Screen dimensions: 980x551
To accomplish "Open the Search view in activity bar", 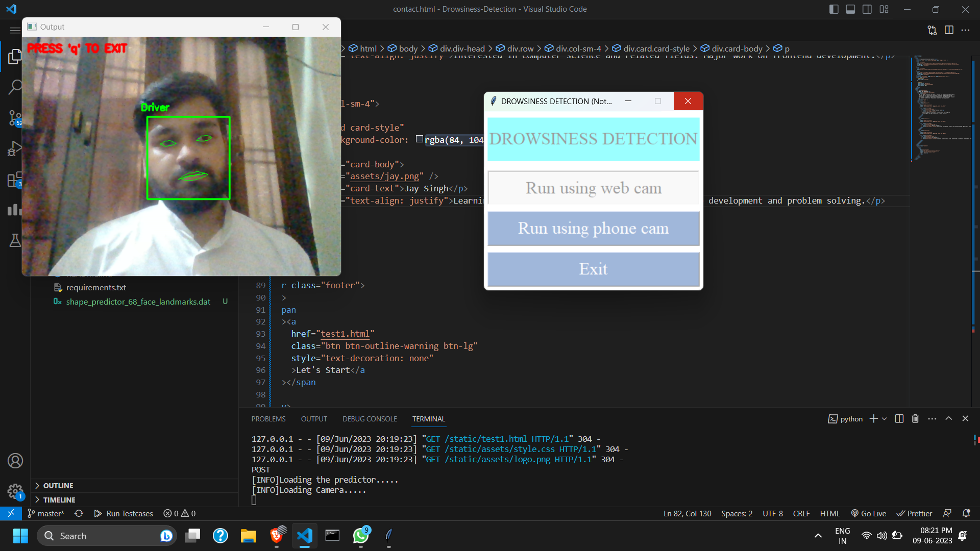I will 14,87.
